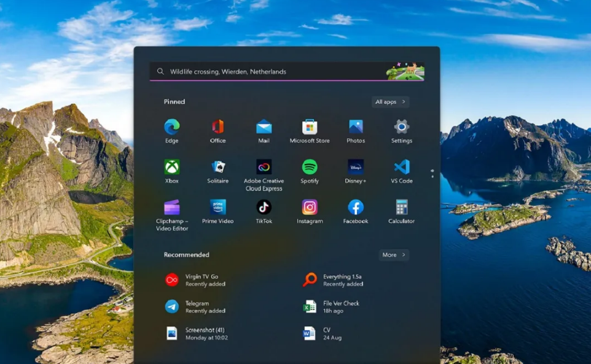Launch the Xbox app

click(172, 171)
